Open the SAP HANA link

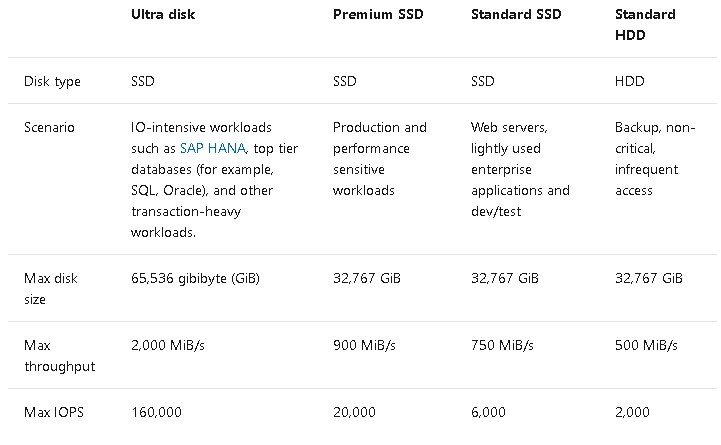point(212,148)
